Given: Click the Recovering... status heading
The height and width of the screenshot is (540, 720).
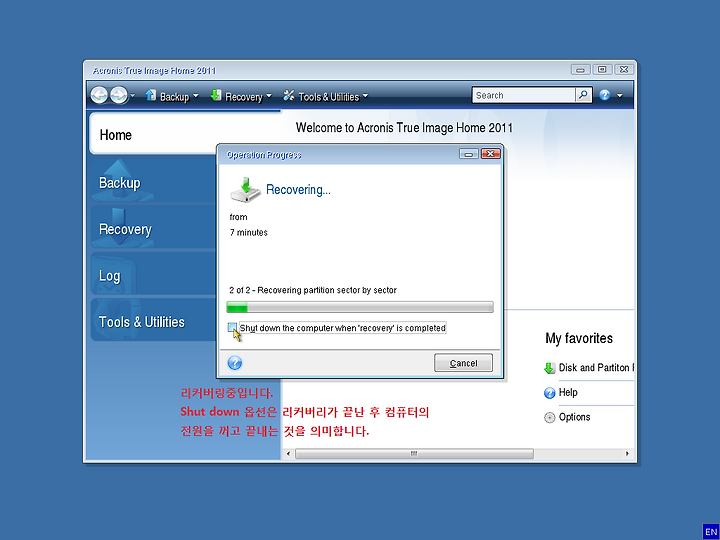Looking at the screenshot, I should point(298,189).
